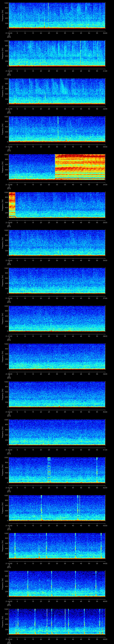The image size is (114, 644).
Task: Click the 21:33:00 start time label
Action: (9, 184)
